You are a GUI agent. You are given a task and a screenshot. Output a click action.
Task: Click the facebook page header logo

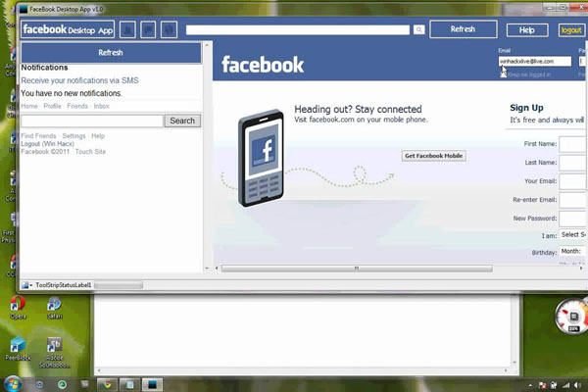click(263, 65)
